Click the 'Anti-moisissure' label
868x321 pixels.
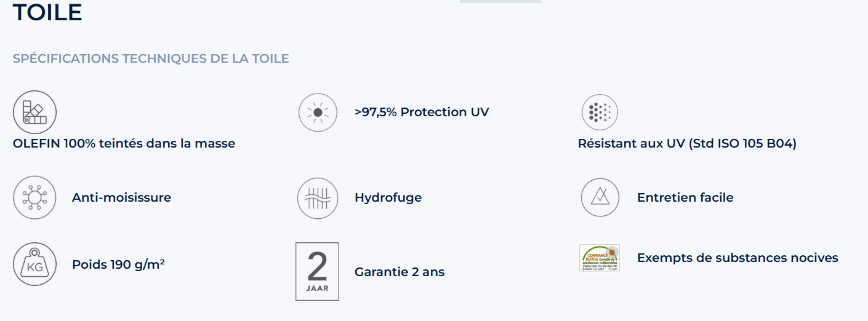121,197
